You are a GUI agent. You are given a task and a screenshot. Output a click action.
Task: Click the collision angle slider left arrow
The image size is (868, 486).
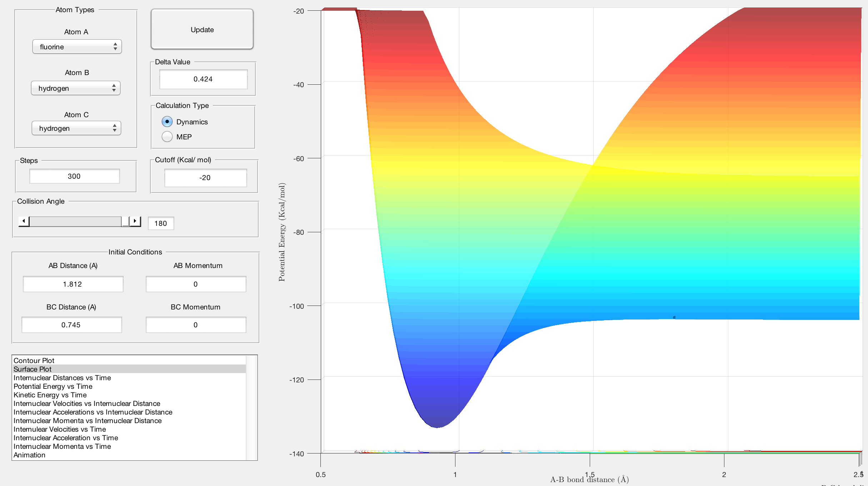24,221
